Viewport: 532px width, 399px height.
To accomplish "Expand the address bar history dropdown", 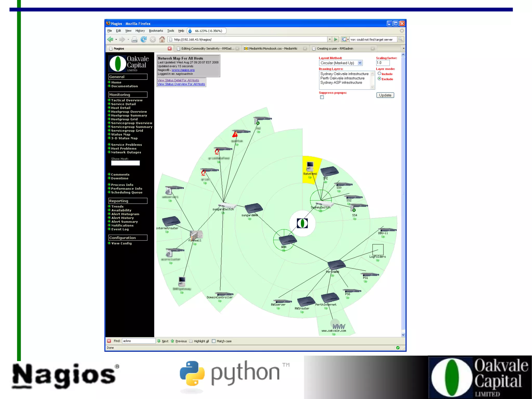I will tap(330, 40).
